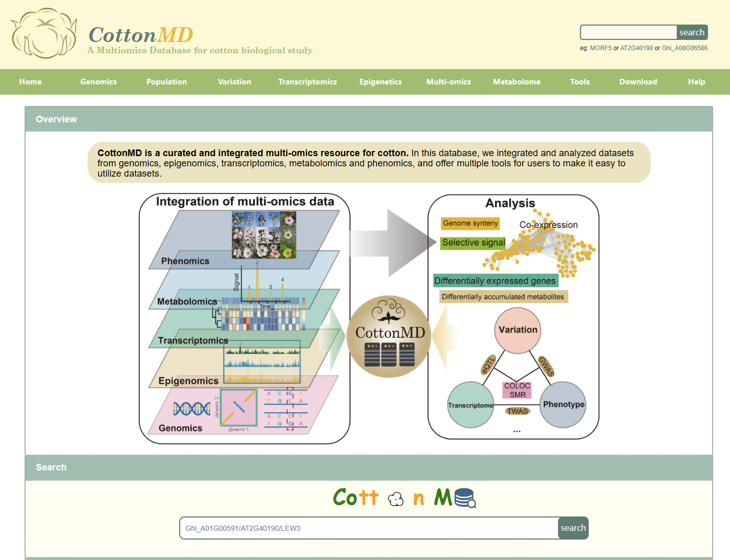Click the Phenotype circle
Screen dimensions: 730x560
click(563, 404)
